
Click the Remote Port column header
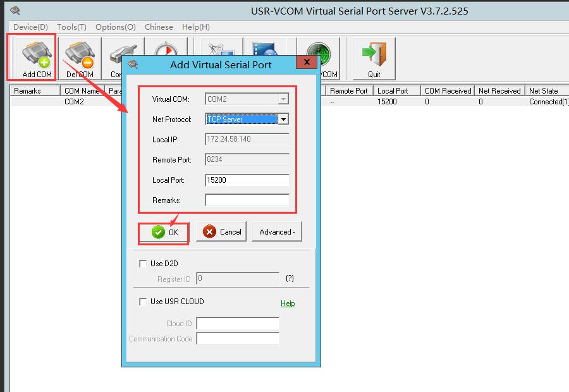349,91
